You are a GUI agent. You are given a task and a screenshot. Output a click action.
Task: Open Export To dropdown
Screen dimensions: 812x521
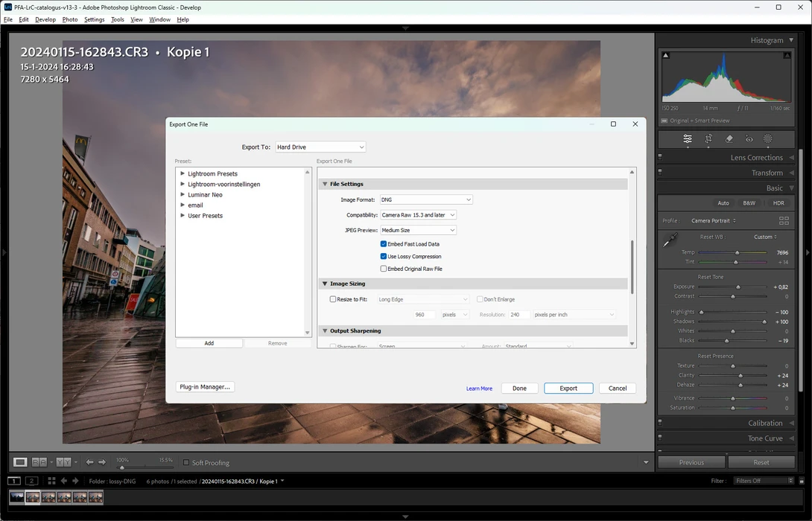(x=320, y=147)
